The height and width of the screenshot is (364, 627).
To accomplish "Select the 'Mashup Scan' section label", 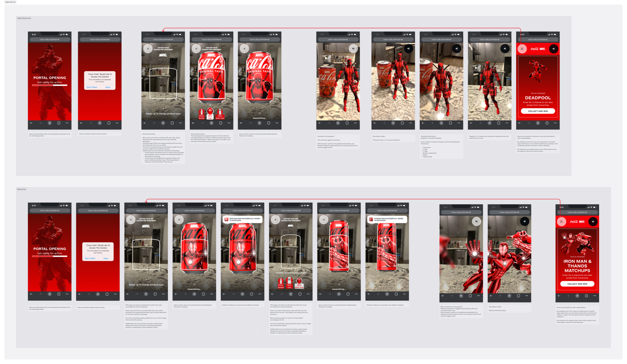I will point(22,189).
